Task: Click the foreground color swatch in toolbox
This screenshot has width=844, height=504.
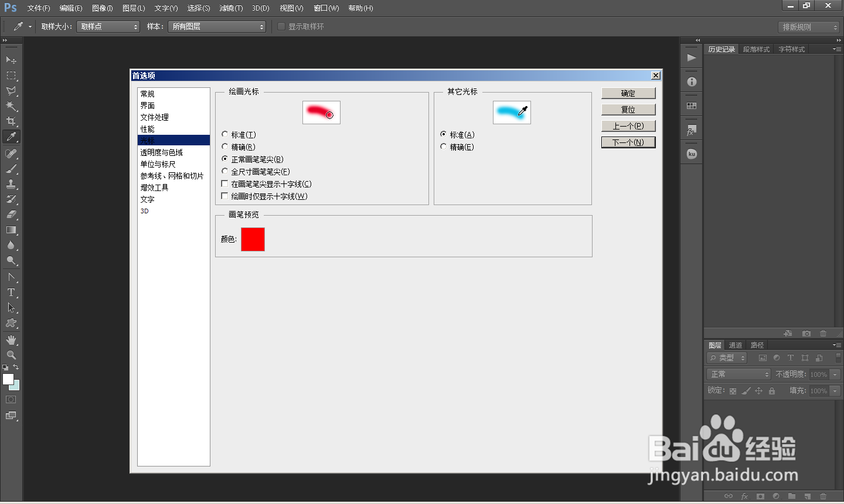Action: (x=8, y=379)
